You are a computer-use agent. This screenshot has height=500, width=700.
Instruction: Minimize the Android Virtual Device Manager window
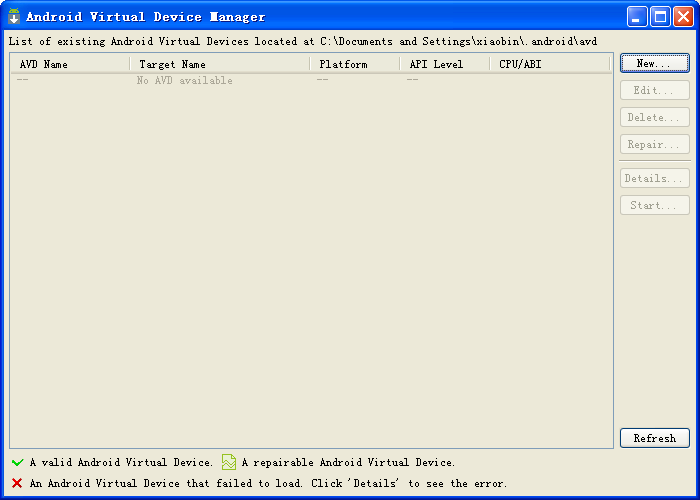click(637, 17)
